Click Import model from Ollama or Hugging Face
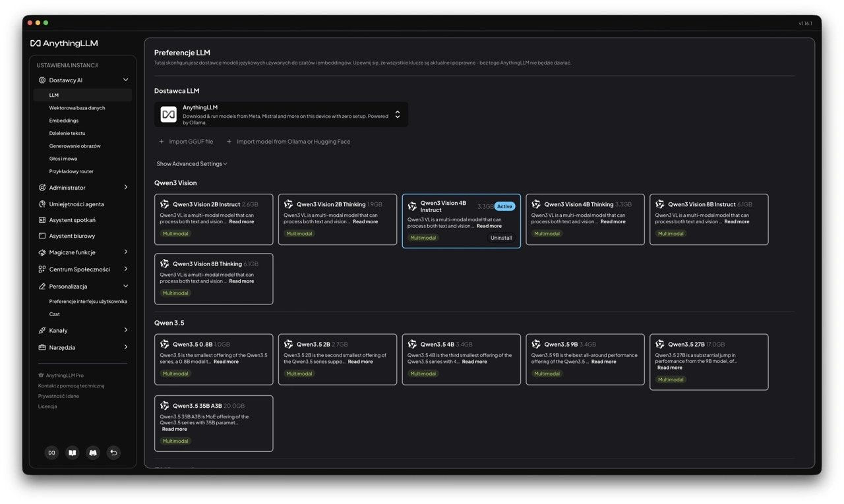The image size is (844, 504). (288, 142)
